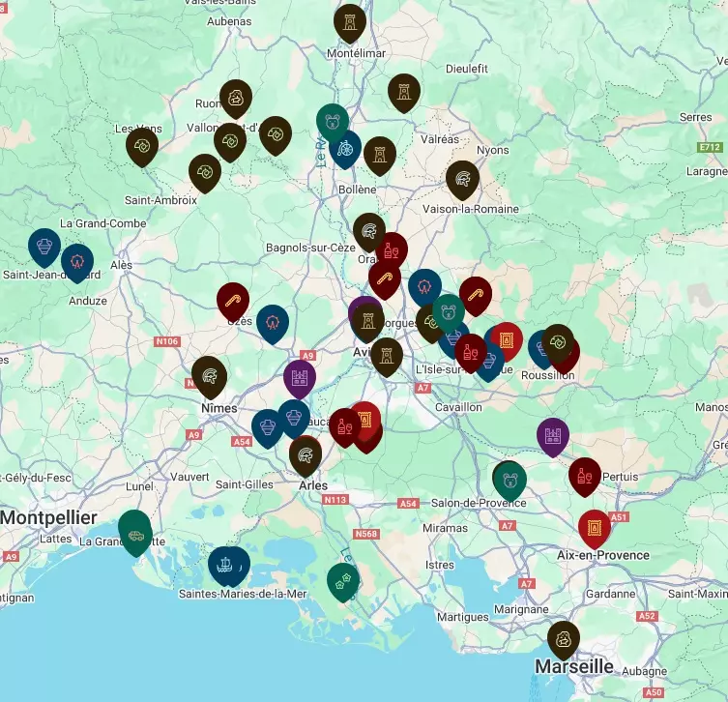728x702 pixels.
Task: Click the wine bottle marker near Pertuis
Action: (584, 475)
